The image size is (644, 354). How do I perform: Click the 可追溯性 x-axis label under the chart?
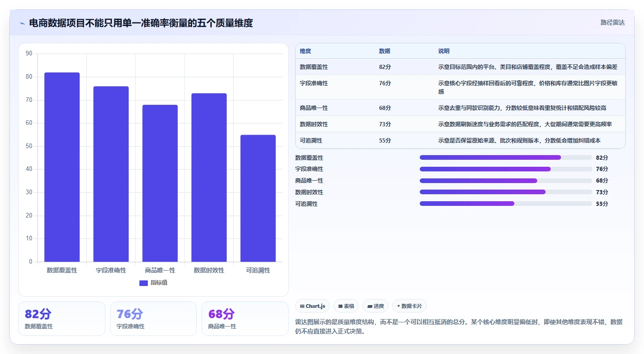point(258,270)
